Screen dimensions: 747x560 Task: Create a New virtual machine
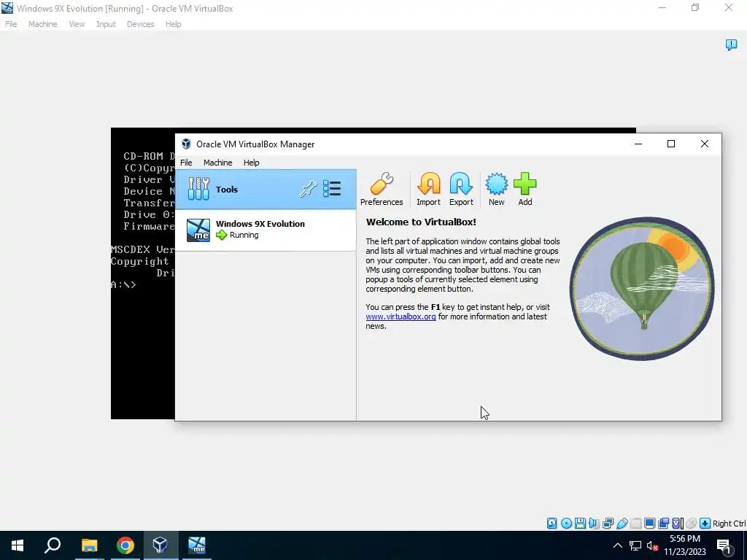tap(496, 189)
